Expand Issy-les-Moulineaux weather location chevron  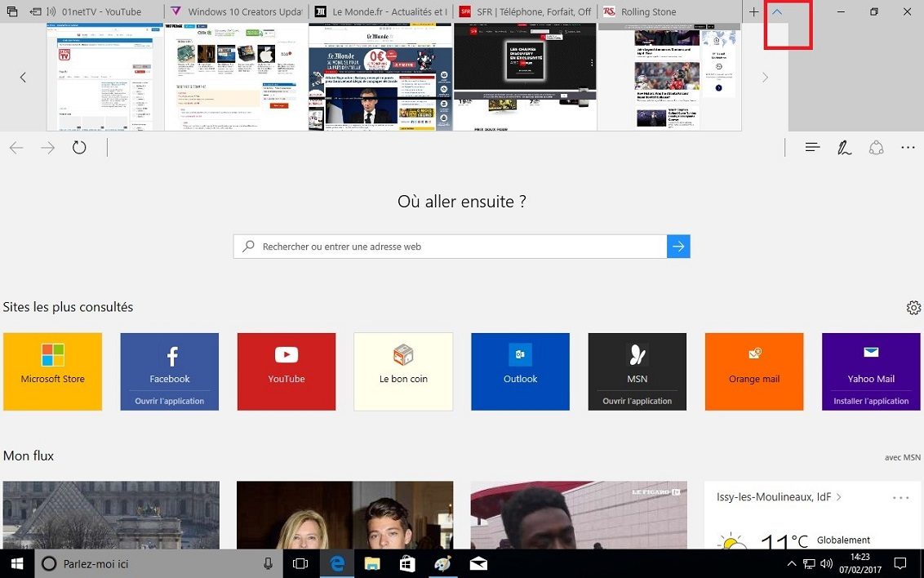838,497
